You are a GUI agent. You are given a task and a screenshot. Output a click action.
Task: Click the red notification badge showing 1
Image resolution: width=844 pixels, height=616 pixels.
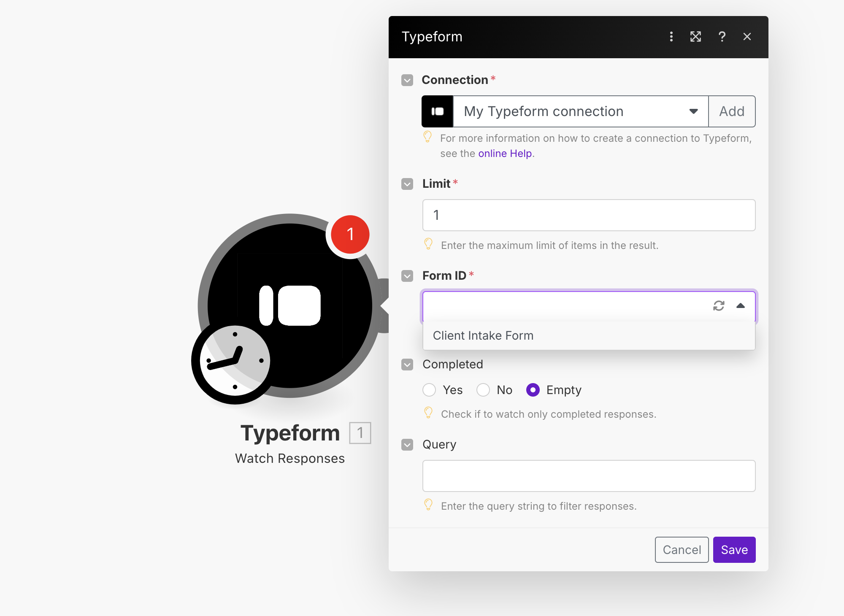point(350,235)
